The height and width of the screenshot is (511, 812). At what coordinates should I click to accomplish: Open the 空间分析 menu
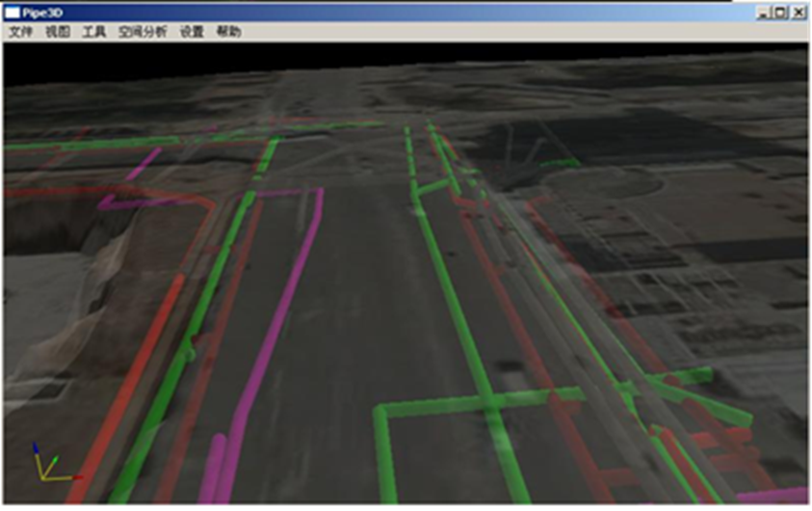click(143, 32)
